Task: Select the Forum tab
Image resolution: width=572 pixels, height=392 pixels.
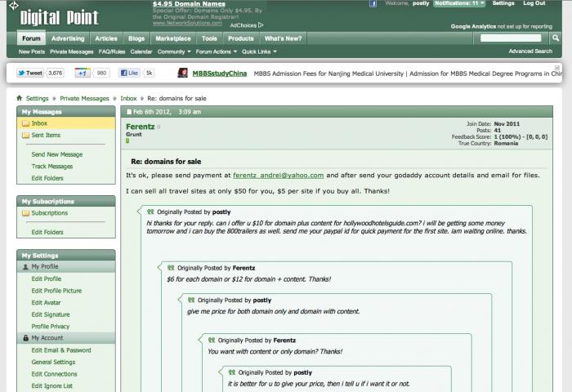Action: 31,38
